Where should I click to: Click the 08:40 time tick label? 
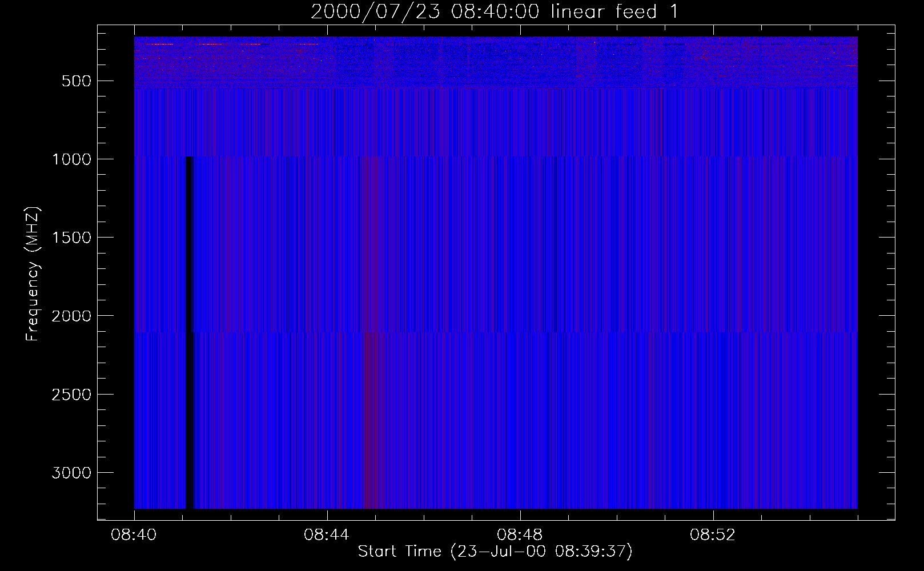[134, 535]
